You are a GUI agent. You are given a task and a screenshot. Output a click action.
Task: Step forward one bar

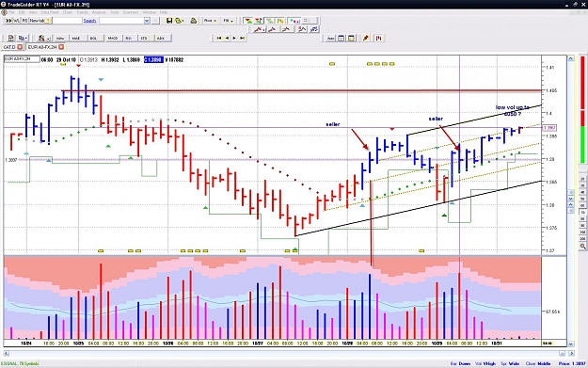(x=235, y=38)
